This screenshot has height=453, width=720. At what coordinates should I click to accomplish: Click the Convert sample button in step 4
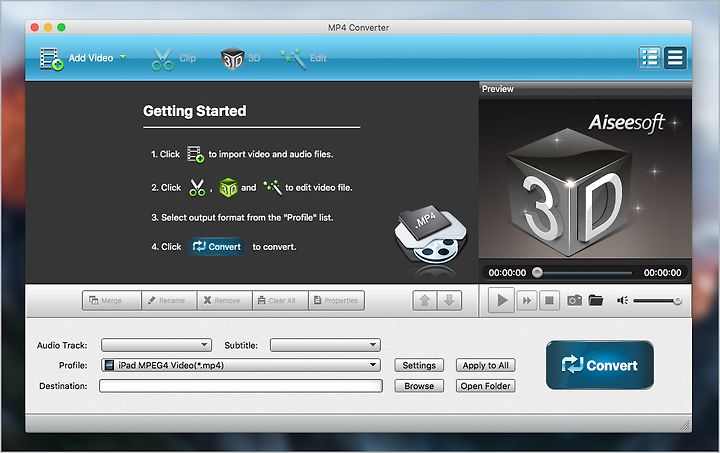217,246
